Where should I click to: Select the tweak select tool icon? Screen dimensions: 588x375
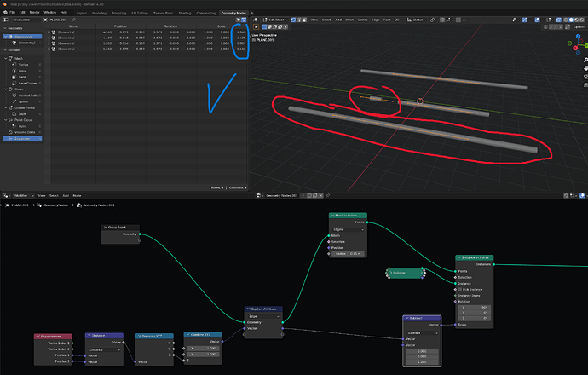click(x=257, y=27)
